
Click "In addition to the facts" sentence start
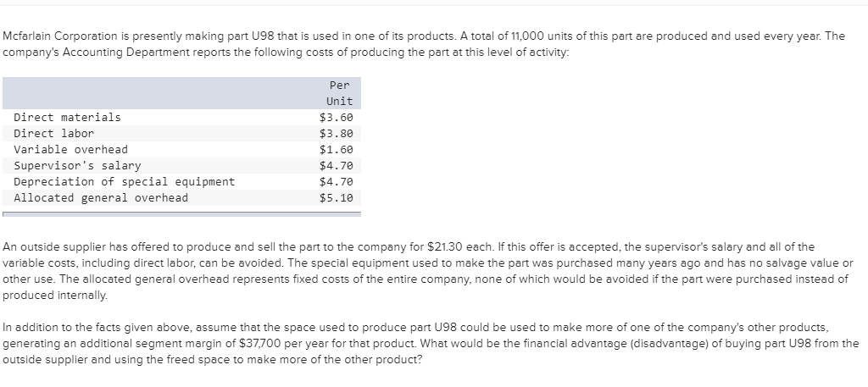pos(66,327)
